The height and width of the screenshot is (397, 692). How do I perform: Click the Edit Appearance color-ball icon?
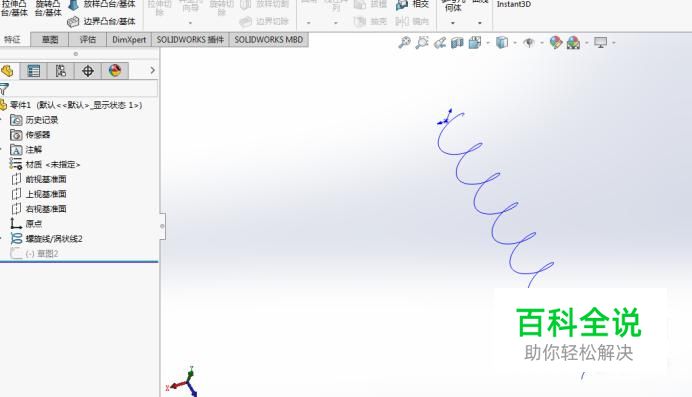556,42
